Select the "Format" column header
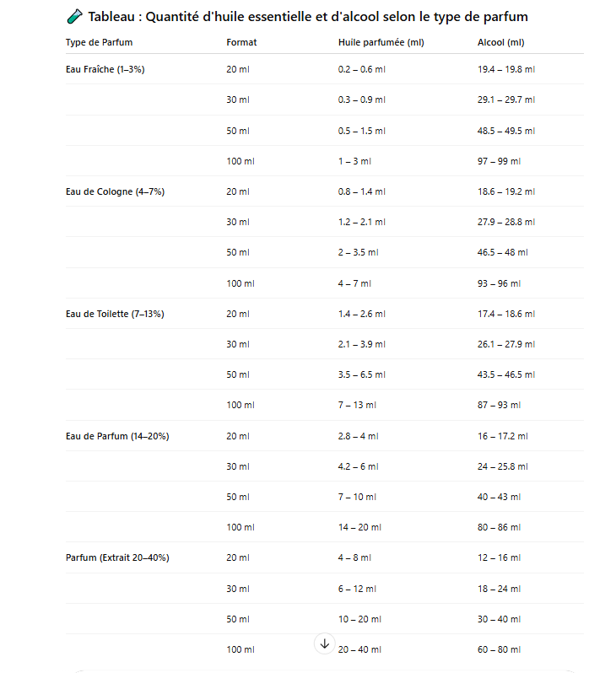Screen dimensions: 616x673 [241, 42]
